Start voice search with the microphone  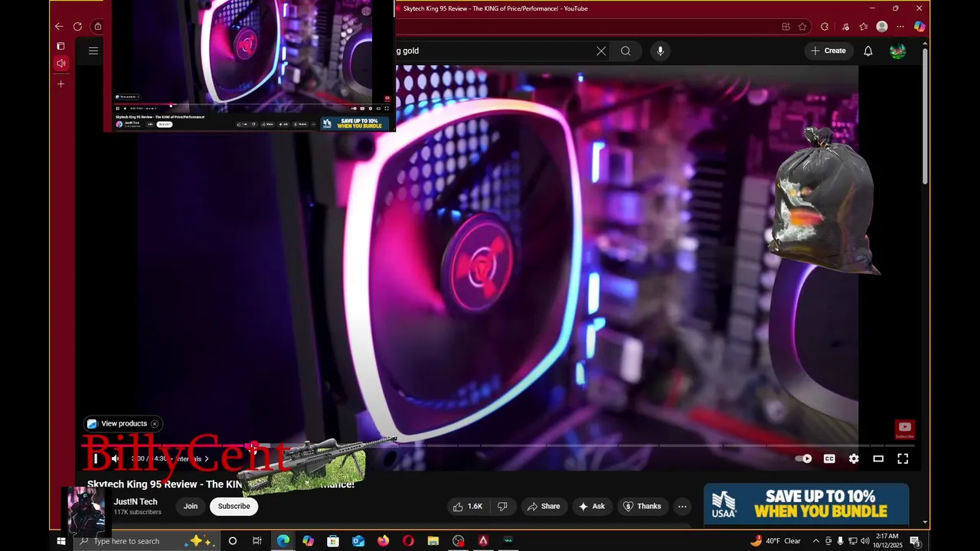click(660, 51)
